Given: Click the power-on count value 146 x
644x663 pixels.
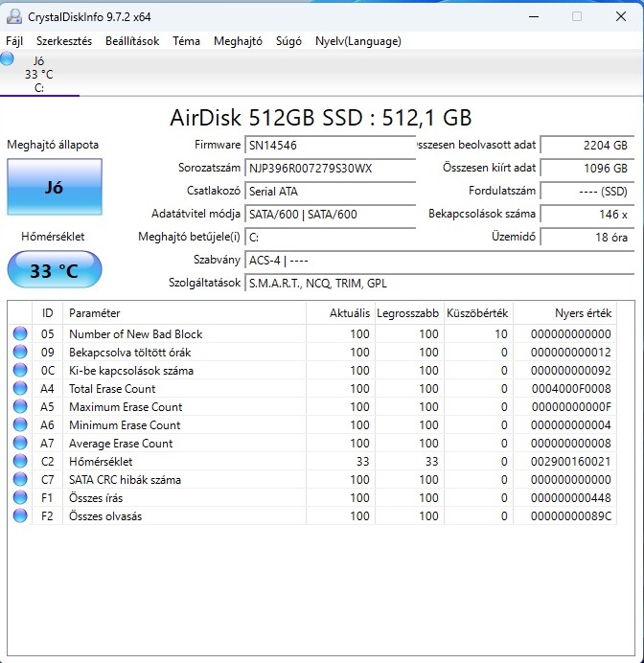Looking at the screenshot, I should click(x=587, y=215).
